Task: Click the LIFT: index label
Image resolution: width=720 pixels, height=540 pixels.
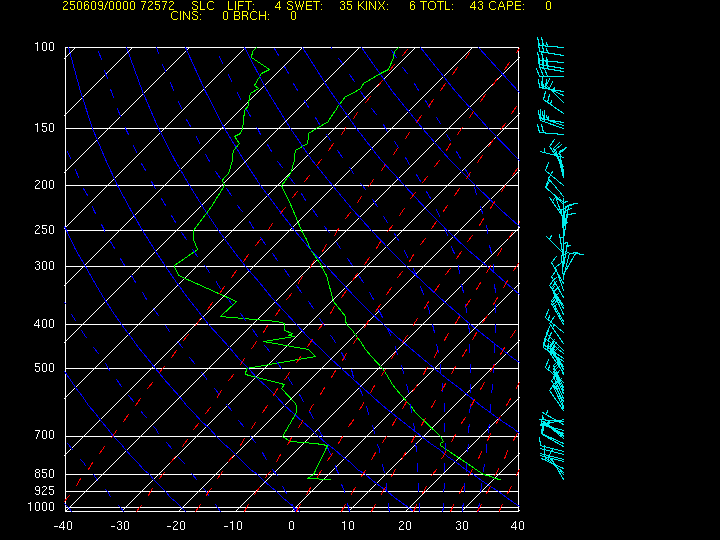Action: (241, 6)
